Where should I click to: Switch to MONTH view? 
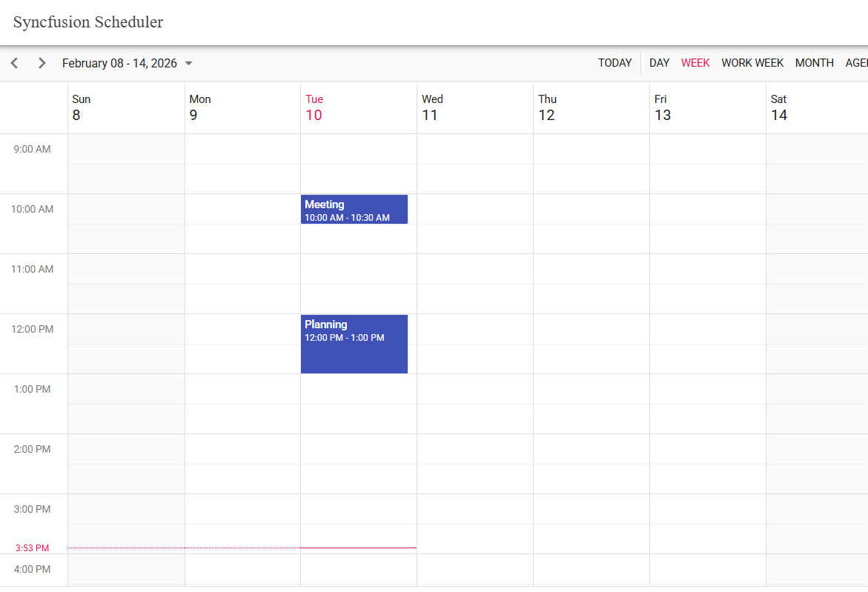814,63
